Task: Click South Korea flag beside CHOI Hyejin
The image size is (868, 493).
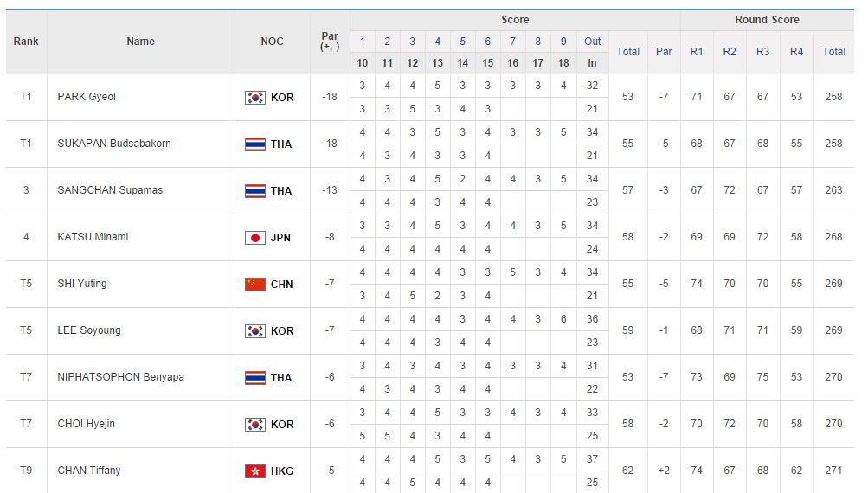Action: click(254, 425)
